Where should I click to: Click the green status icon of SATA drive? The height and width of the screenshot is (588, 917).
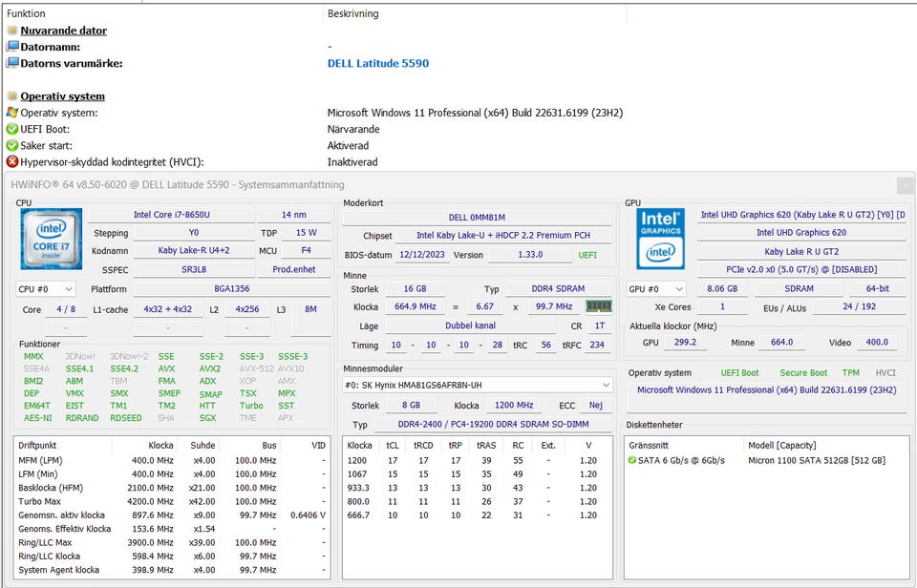click(631, 460)
